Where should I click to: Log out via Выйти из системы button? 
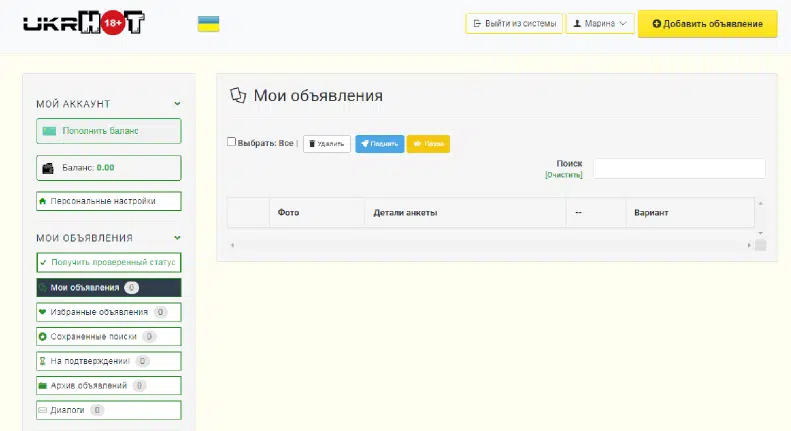click(514, 24)
